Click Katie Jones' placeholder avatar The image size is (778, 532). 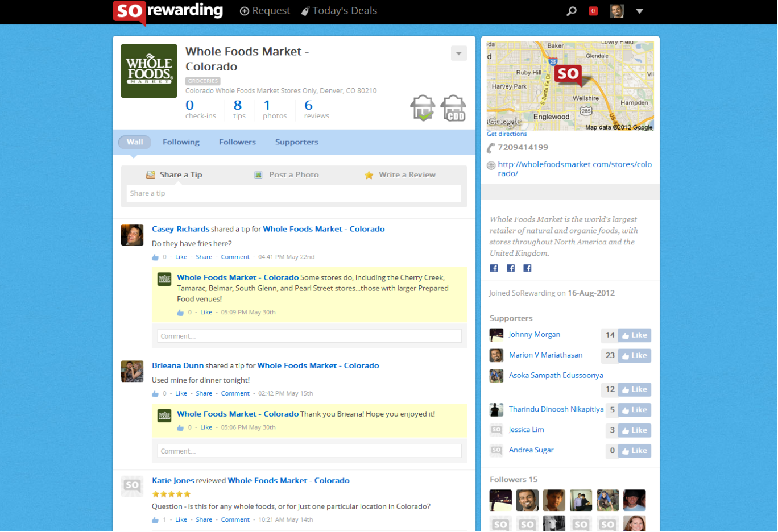click(x=132, y=486)
